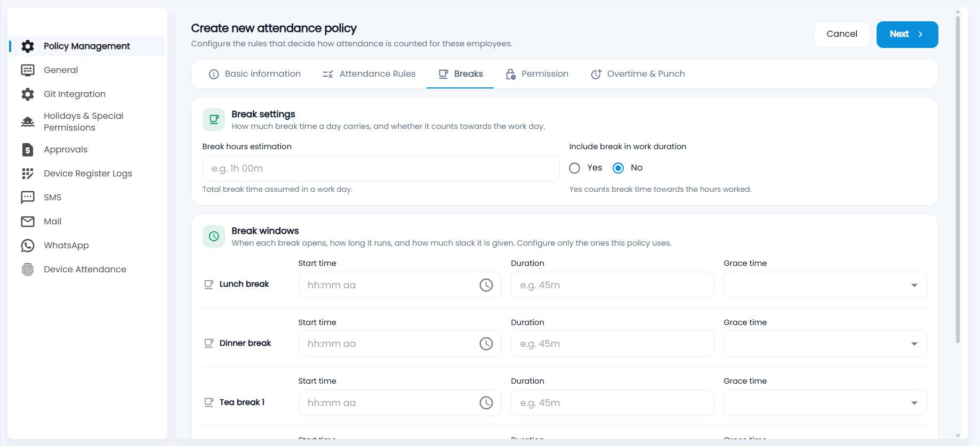Click the Policy Management gear icon
The image size is (980, 446).
pyautogui.click(x=28, y=46)
